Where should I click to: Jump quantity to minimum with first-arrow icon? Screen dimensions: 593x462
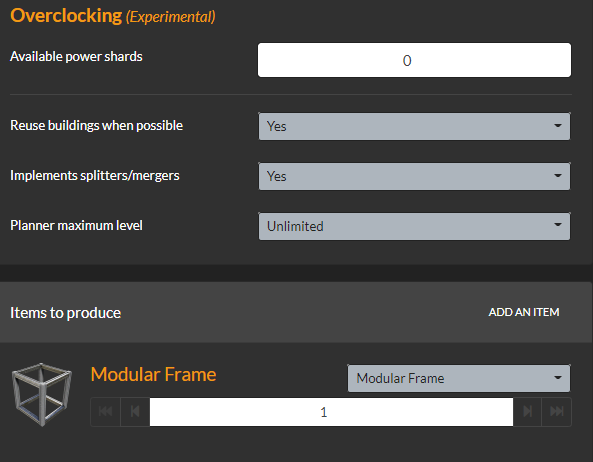106,412
